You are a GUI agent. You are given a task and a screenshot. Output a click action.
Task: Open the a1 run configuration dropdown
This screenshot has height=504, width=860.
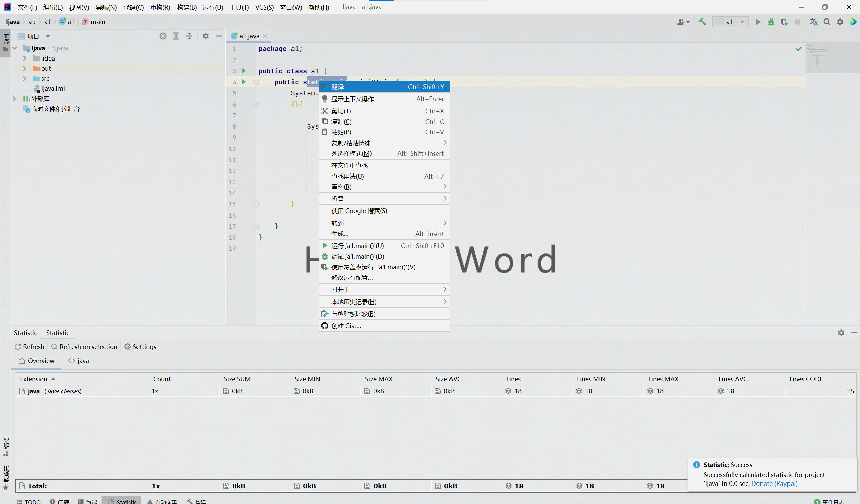730,22
